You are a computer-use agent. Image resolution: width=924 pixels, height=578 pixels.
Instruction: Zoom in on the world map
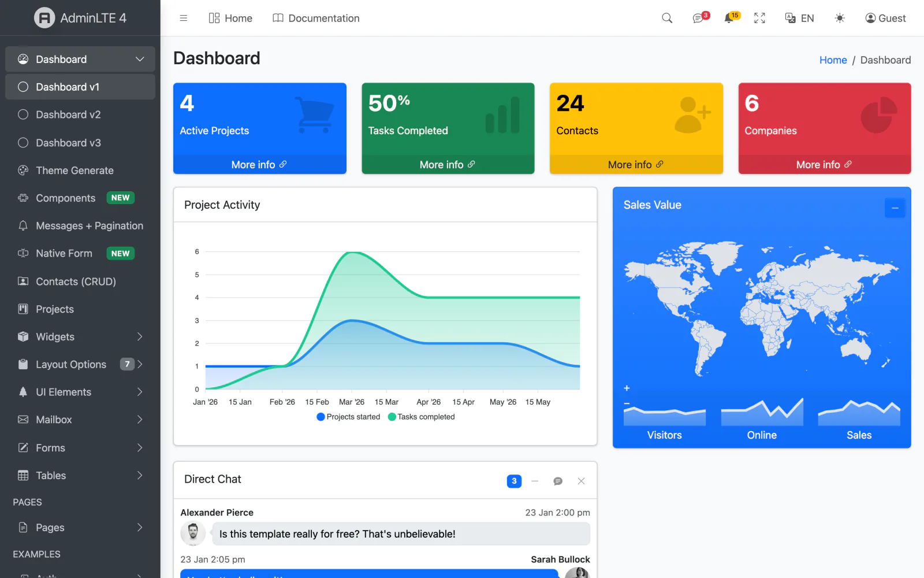[627, 388]
